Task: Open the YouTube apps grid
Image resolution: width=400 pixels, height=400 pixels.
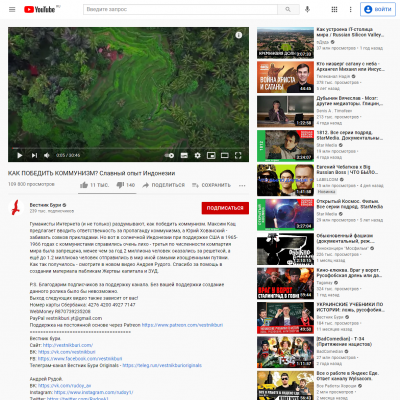Action: pos(334,9)
